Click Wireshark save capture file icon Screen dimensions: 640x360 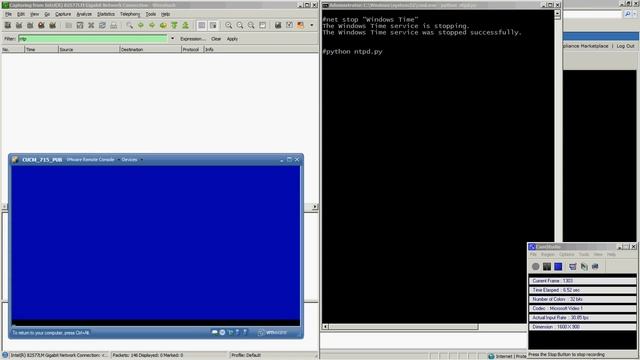tap(80, 25)
